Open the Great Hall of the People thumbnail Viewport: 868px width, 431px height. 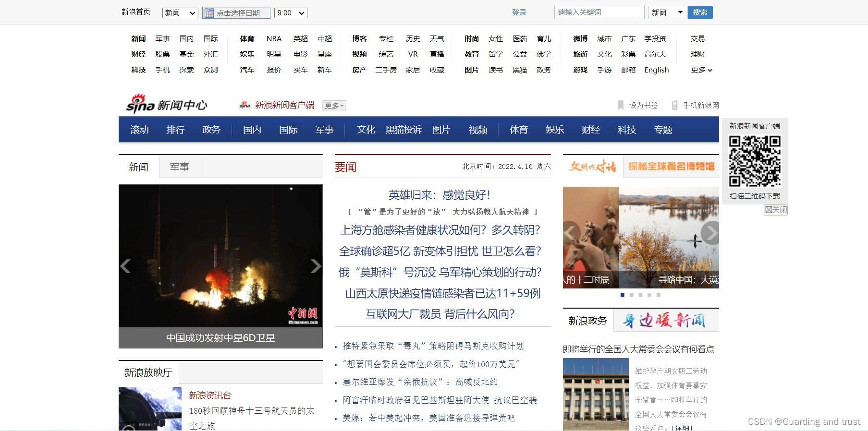pyautogui.click(x=596, y=394)
